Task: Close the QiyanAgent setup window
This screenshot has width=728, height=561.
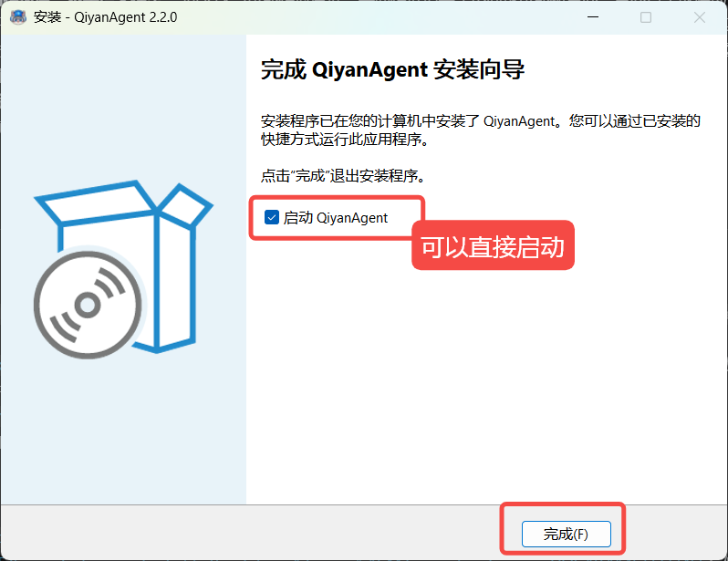Action: 699,17
